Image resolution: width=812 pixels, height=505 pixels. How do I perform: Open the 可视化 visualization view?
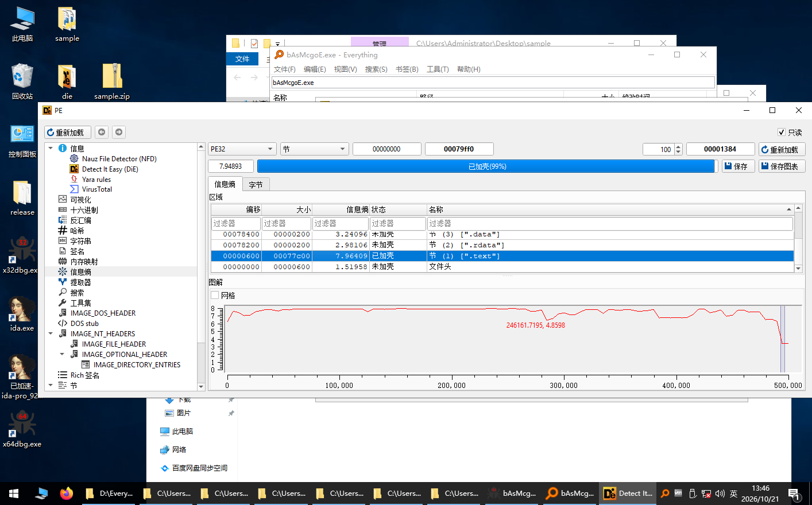(80, 200)
